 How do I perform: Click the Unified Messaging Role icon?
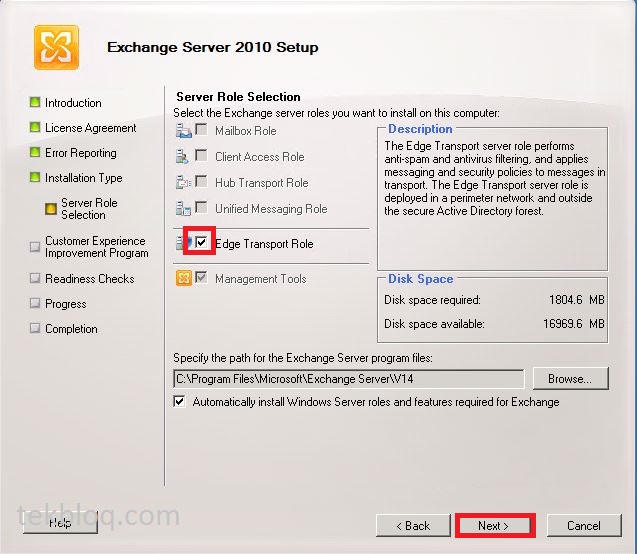click(x=184, y=208)
